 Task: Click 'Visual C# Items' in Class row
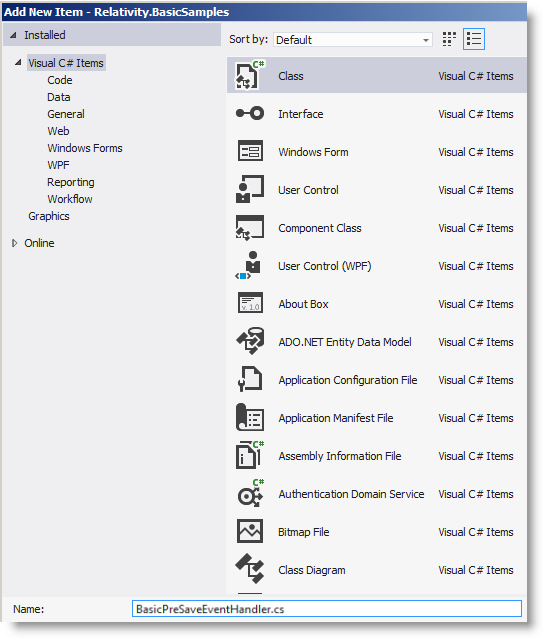[x=475, y=76]
